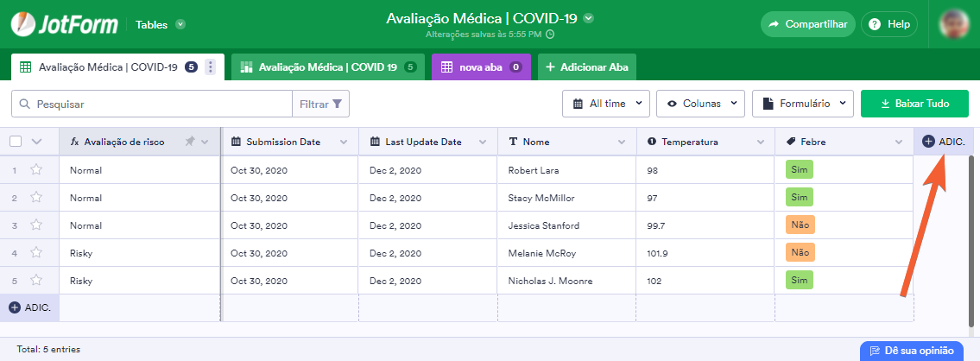Click the Baixar Tudo download button
This screenshot has width=980, height=361.
coord(914,104)
